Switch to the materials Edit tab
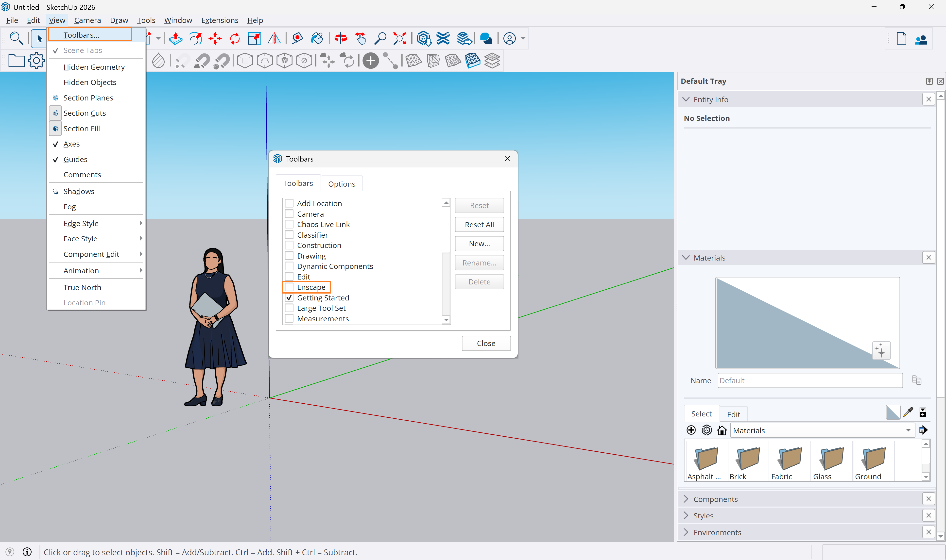The image size is (946, 560). pos(734,414)
